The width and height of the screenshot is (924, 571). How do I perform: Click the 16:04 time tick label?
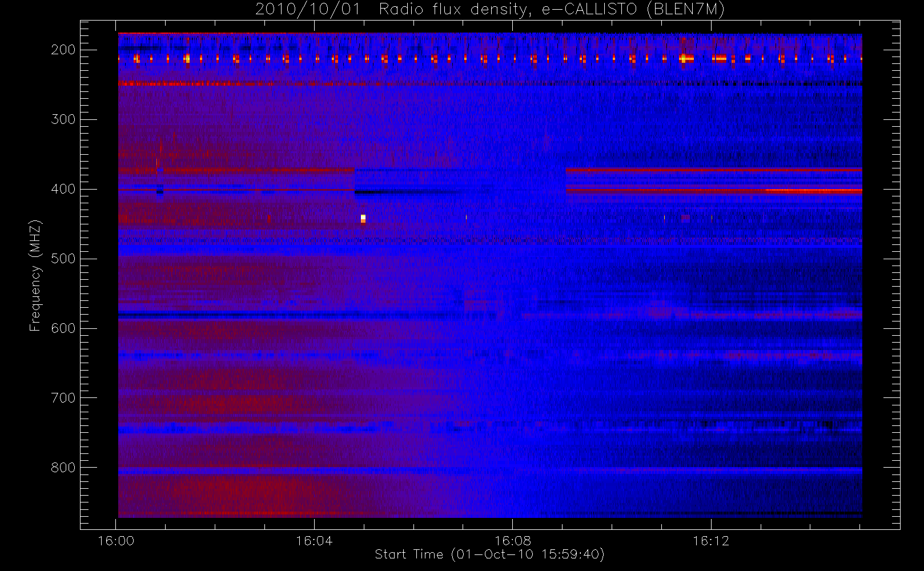click(x=314, y=541)
